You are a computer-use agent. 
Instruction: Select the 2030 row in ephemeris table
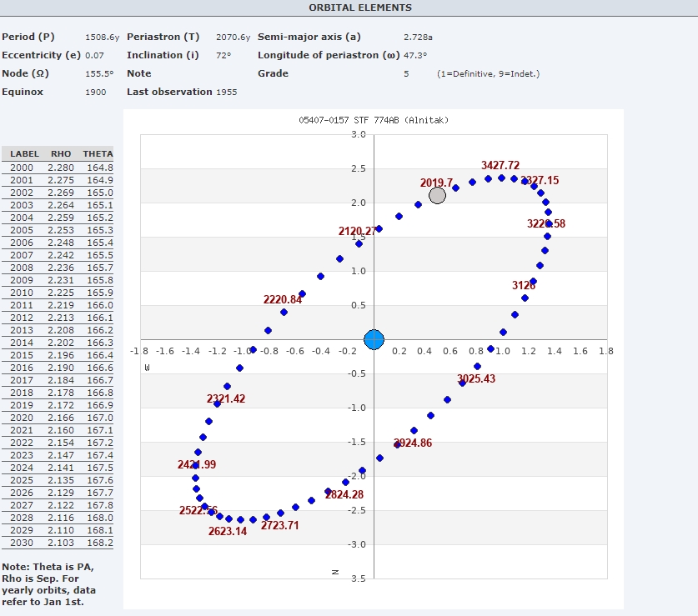pos(58,543)
